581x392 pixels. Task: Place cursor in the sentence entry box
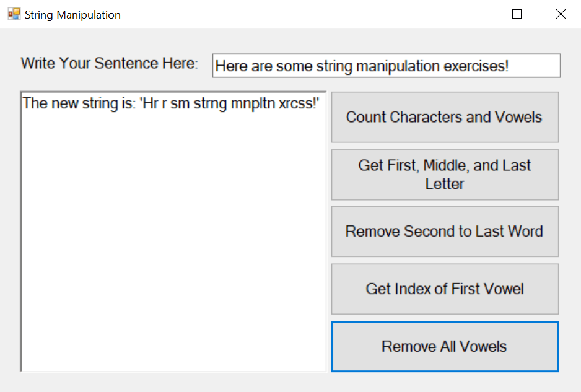click(387, 66)
